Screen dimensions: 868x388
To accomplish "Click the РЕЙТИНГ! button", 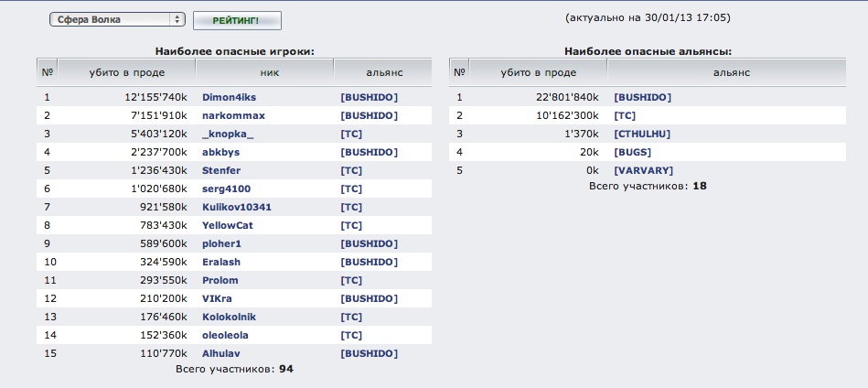I will pos(237,20).
